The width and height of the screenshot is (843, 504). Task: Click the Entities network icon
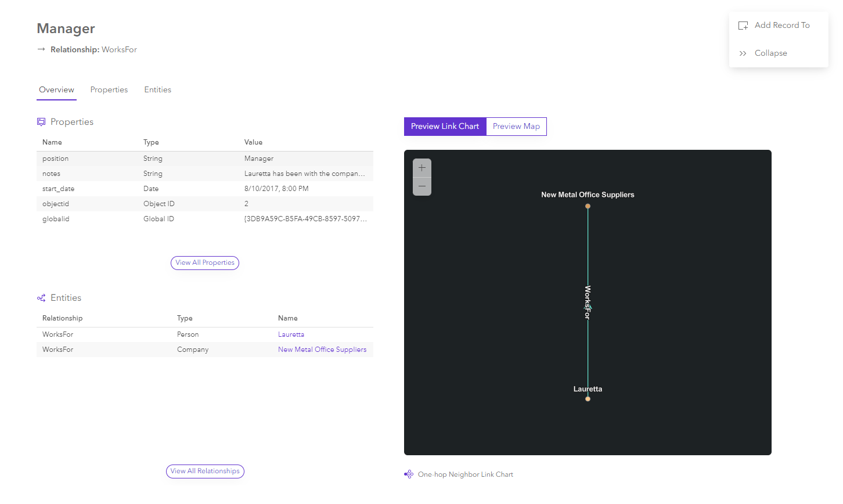[41, 297]
